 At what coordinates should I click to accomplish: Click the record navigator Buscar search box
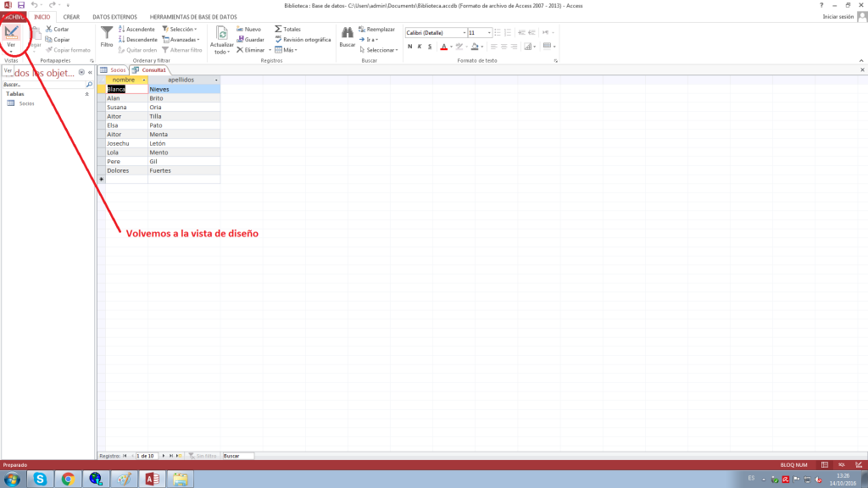(x=237, y=456)
